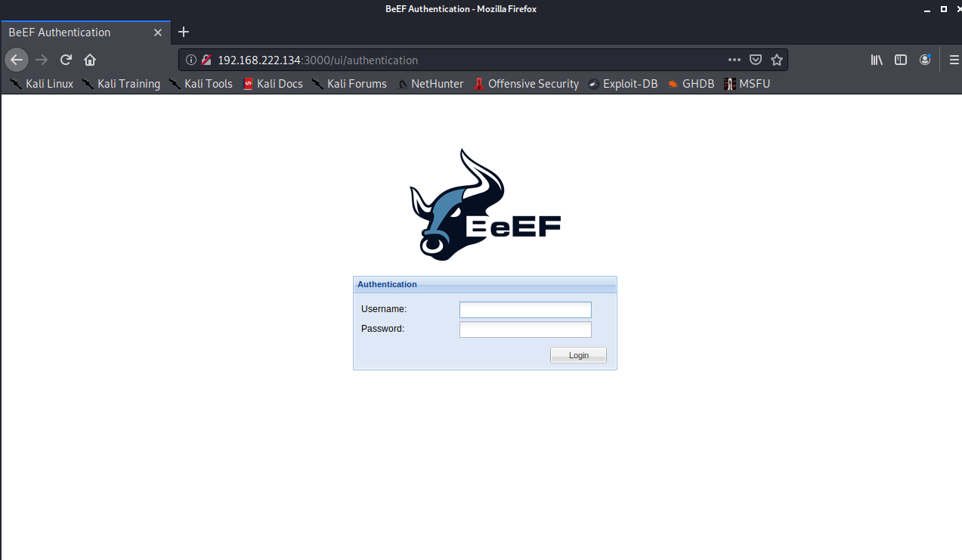Viewport: 962px width, 560px height.
Task: Click the BeEF bull logo
Action: click(x=485, y=205)
